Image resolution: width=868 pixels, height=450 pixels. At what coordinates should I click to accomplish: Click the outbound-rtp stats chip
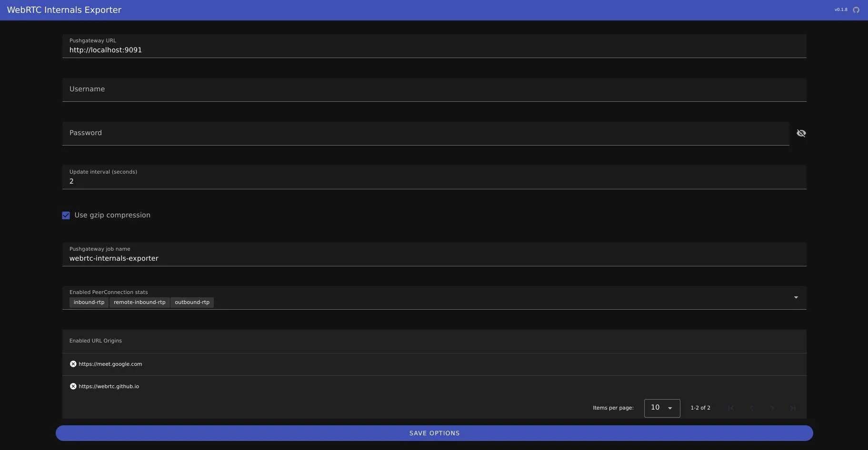pos(192,302)
